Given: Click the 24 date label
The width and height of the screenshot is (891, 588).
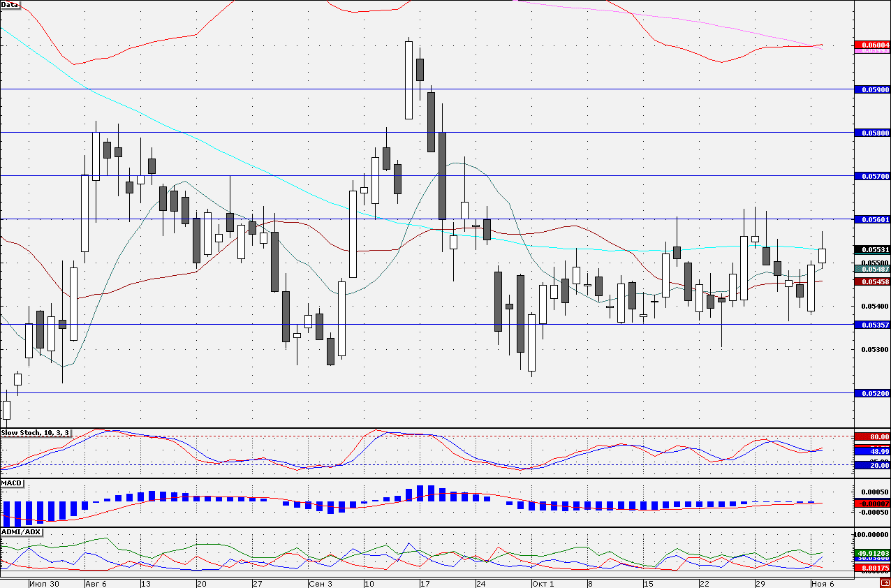Looking at the screenshot, I should click(x=480, y=583).
